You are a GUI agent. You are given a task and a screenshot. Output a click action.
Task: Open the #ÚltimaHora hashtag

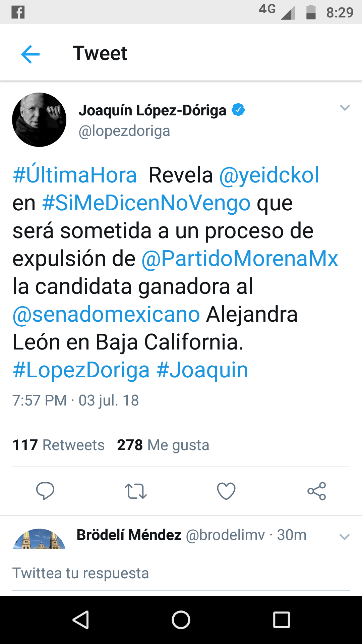pyautogui.click(x=75, y=175)
